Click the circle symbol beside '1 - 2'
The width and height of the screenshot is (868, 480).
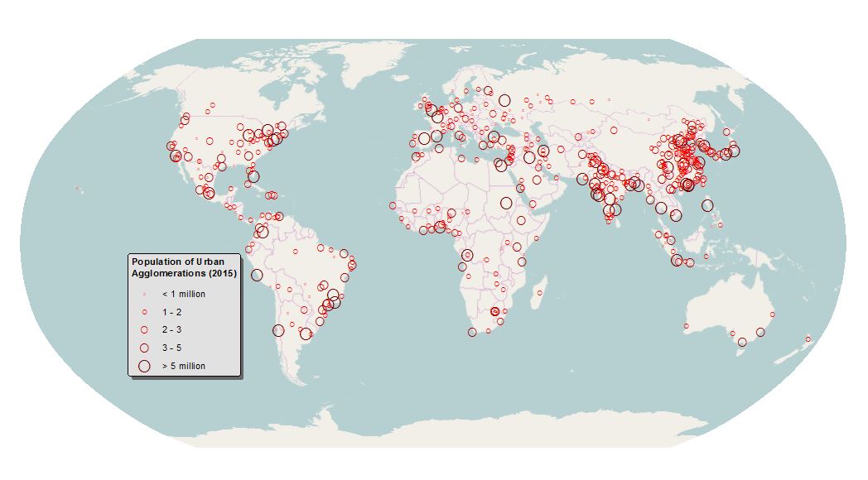coord(144,312)
